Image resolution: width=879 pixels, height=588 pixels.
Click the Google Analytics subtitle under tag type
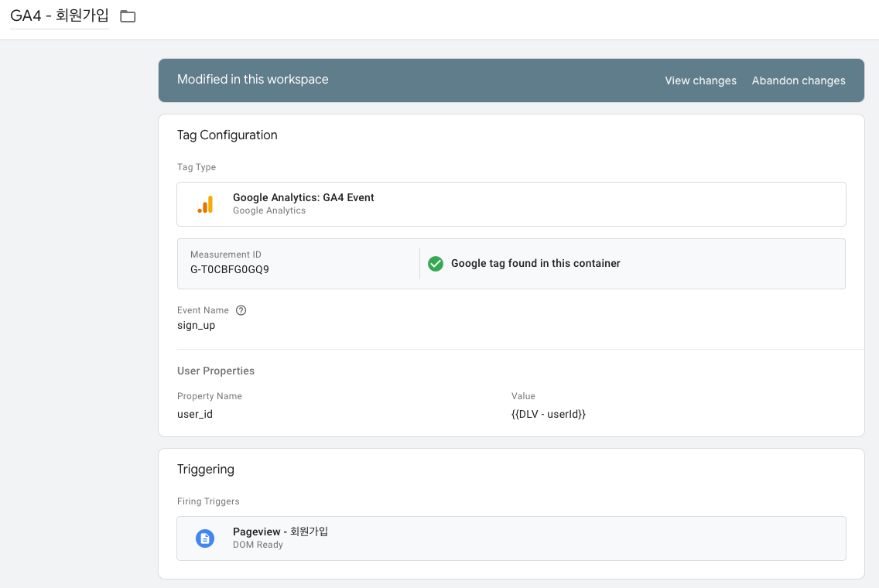pyautogui.click(x=269, y=210)
